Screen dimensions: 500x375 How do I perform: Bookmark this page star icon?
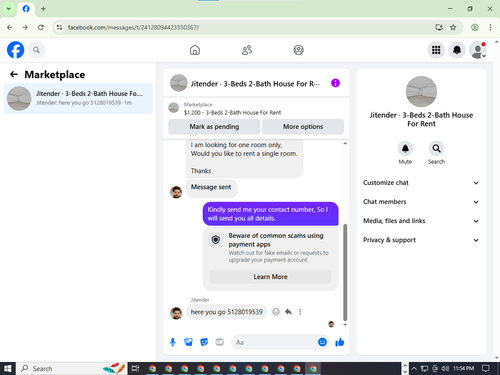[x=453, y=27]
